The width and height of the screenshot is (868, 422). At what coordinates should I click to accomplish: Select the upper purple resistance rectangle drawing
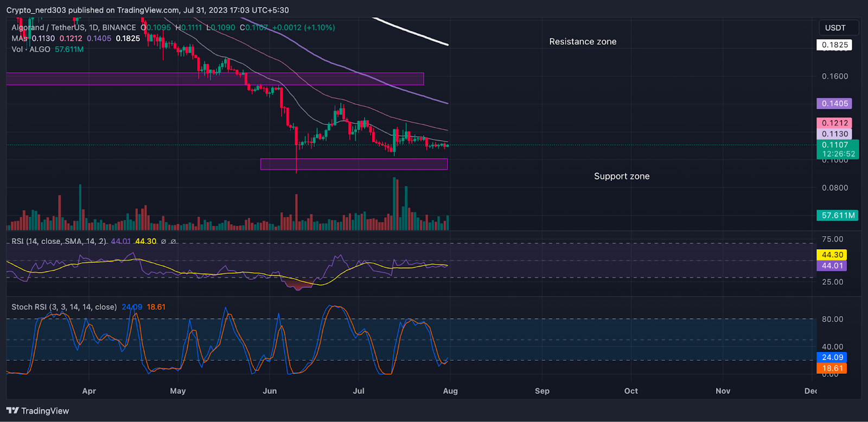coord(215,79)
